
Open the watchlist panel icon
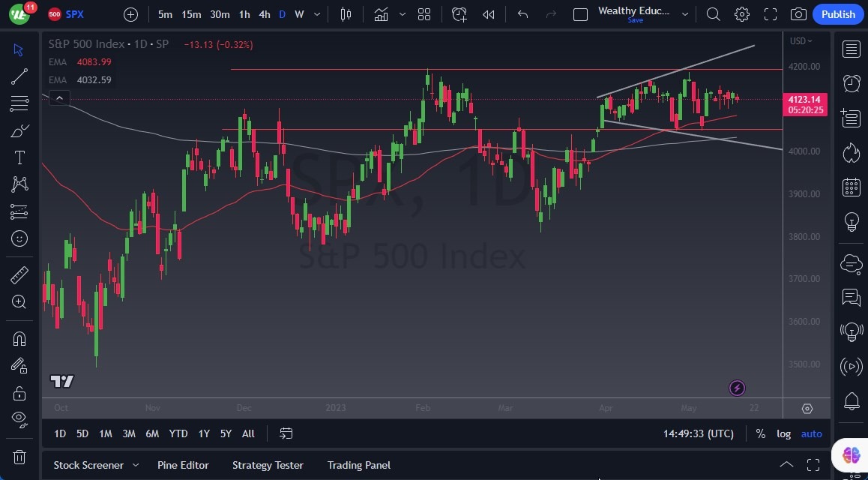852,49
